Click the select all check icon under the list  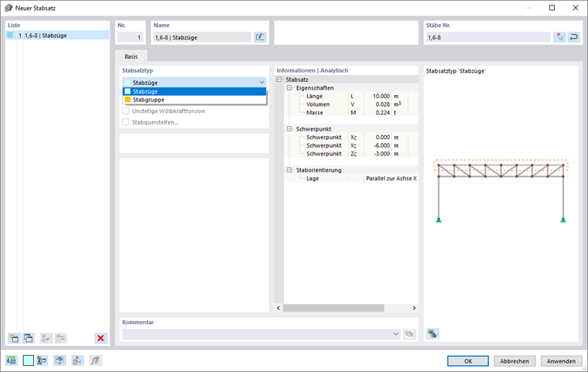click(46, 338)
